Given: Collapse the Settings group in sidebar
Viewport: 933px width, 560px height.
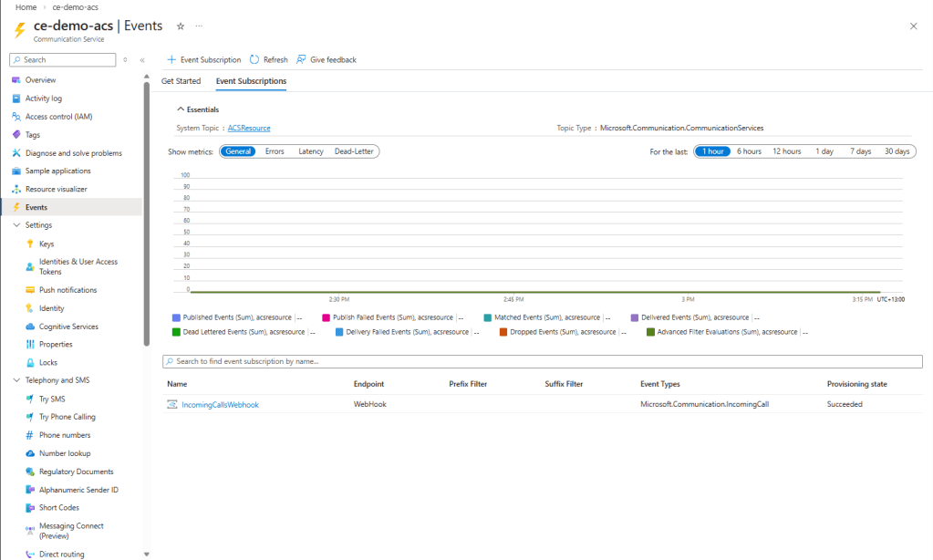Looking at the screenshot, I should pos(16,225).
